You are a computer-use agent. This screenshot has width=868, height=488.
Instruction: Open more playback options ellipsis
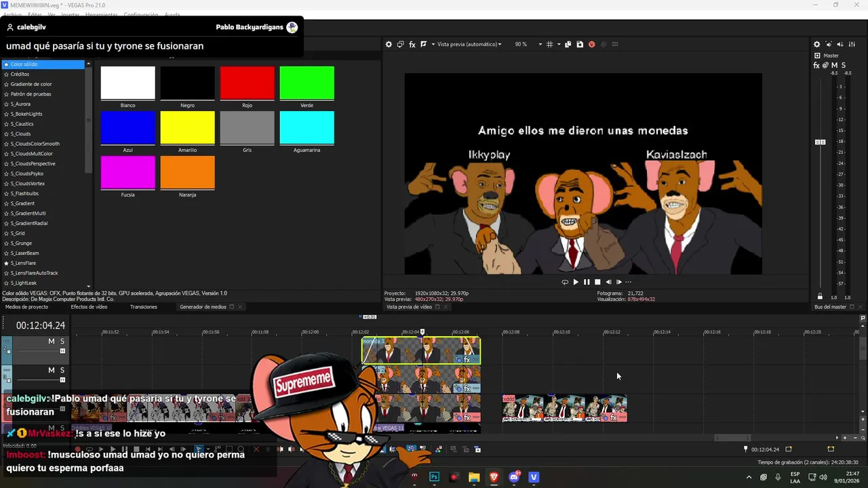click(x=628, y=282)
